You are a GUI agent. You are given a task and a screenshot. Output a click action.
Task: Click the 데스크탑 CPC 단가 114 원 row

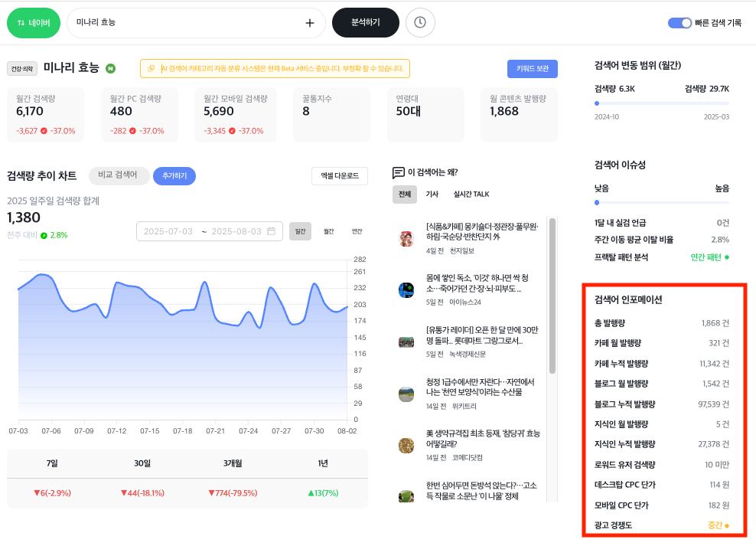tap(661, 485)
